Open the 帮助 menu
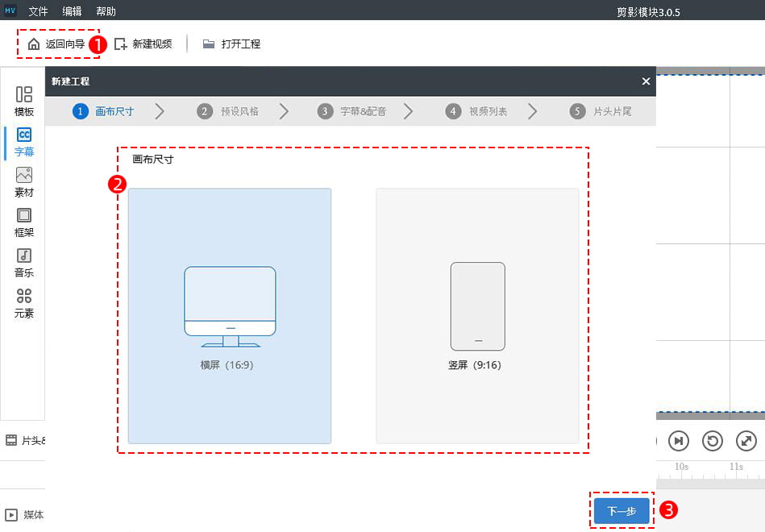765x532 pixels. pos(106,11)
